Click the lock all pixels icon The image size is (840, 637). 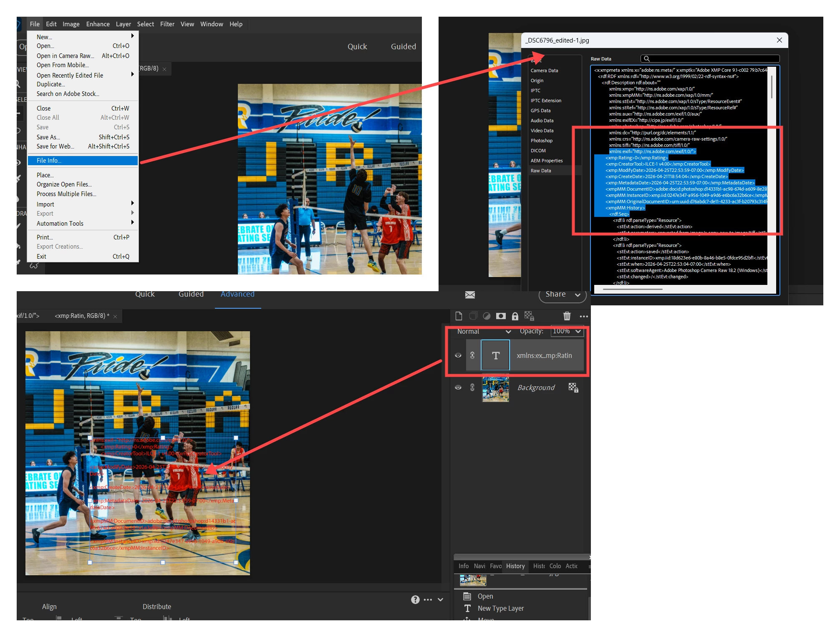(x=515, y=316)
